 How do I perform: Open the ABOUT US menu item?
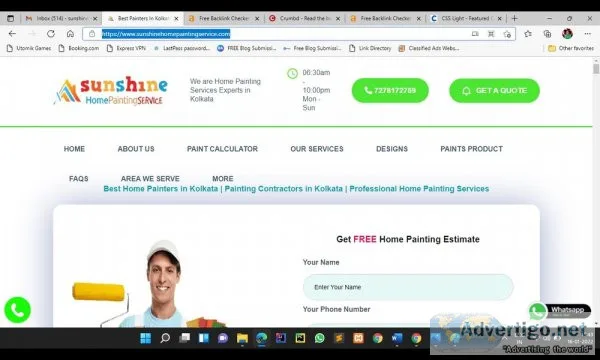coord(136,149)
